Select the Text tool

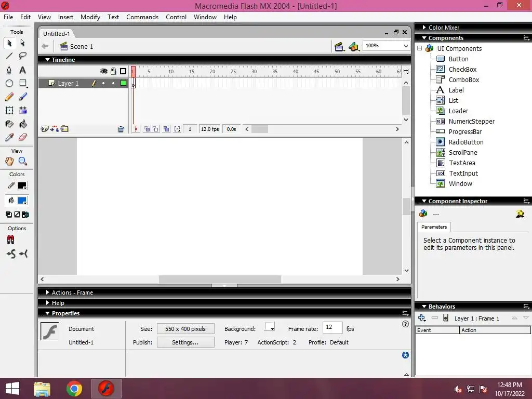click(23, 70)
